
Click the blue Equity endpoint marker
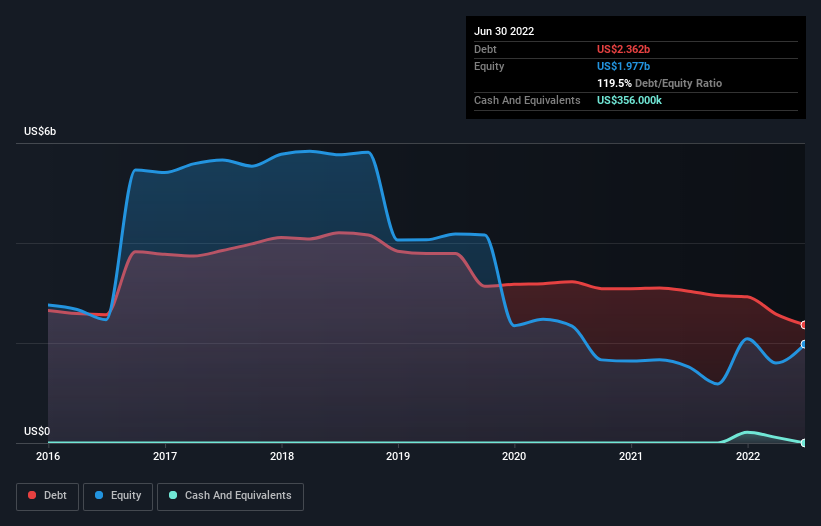pyautogui.click(x=804, y=344)
